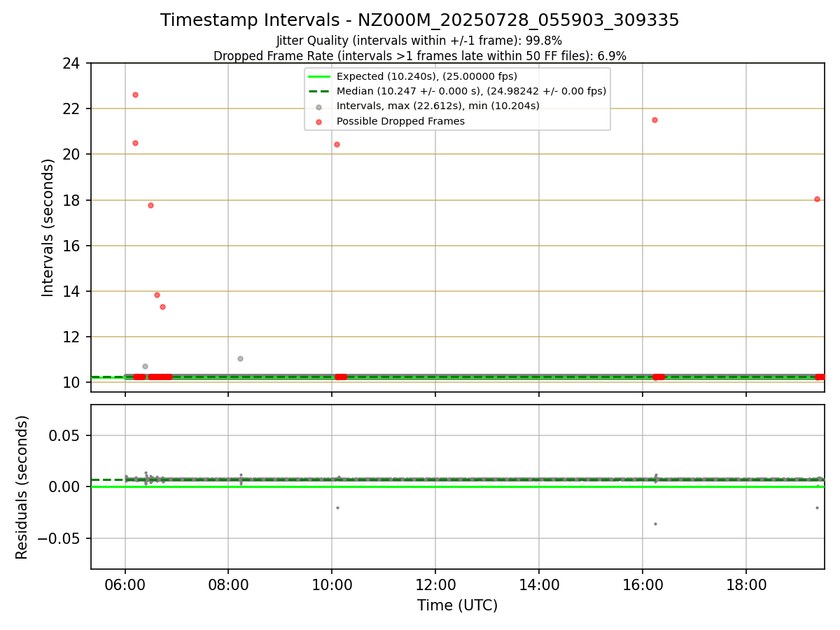Screen dimensions: 840x630
Task: Click the red point near 20.4 s at 10:05
Action: (337, 144)
